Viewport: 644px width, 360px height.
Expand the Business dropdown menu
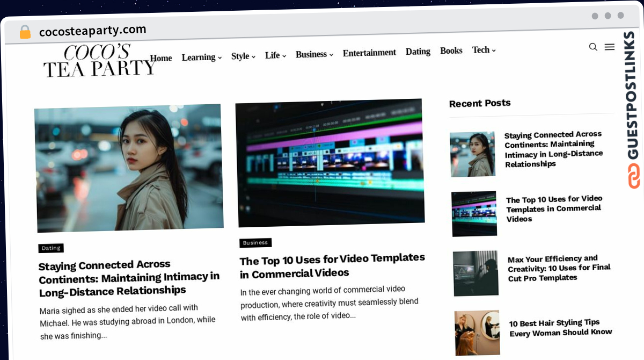pos(314,54)
